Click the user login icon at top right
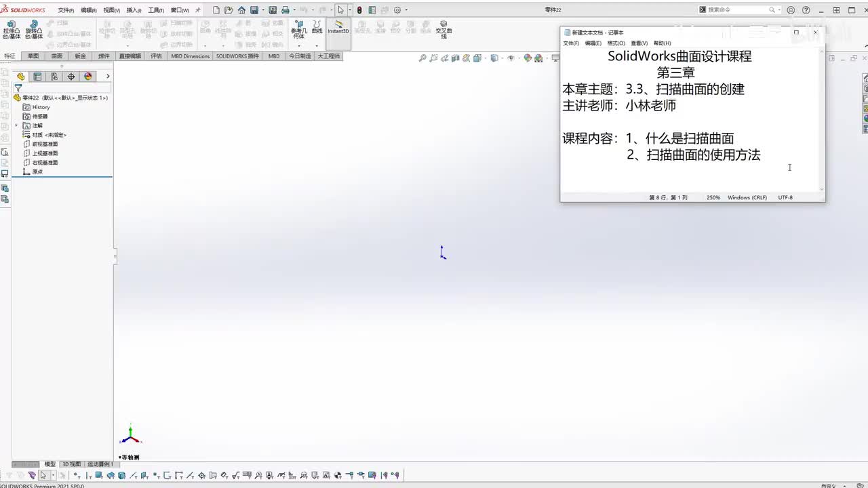 click(x=791, y=10)
